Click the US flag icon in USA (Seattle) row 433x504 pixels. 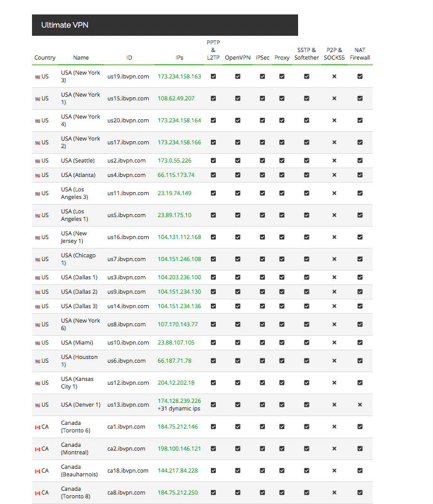click(38, 161)
